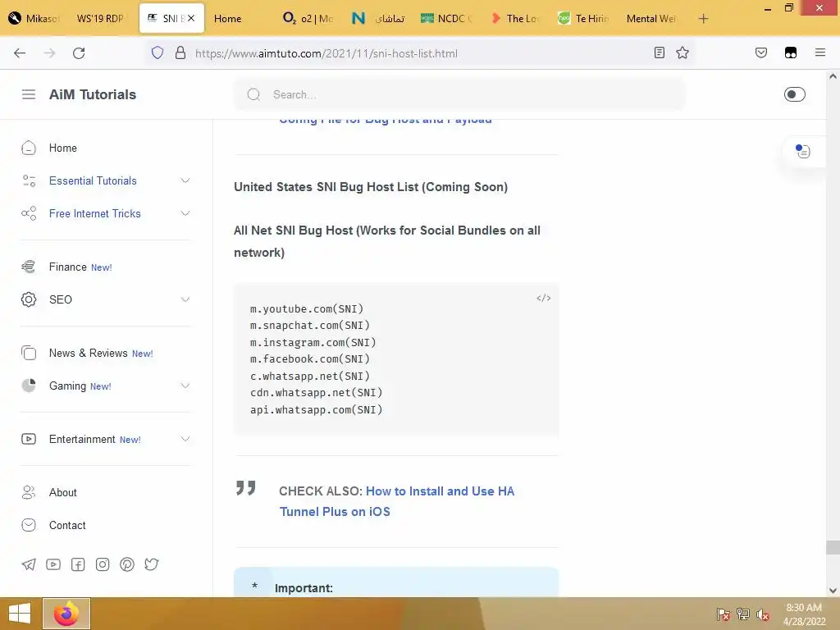Open the black extension icon in the toolbar
The width and height of the screenshot is (840, 630).
[791, 52]
